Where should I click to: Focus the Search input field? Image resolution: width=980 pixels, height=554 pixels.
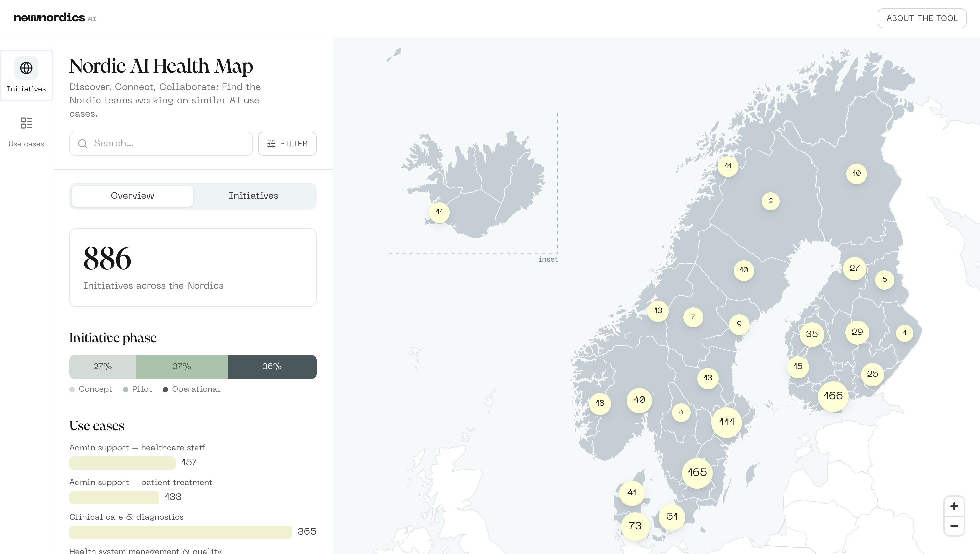pos(161,143)
